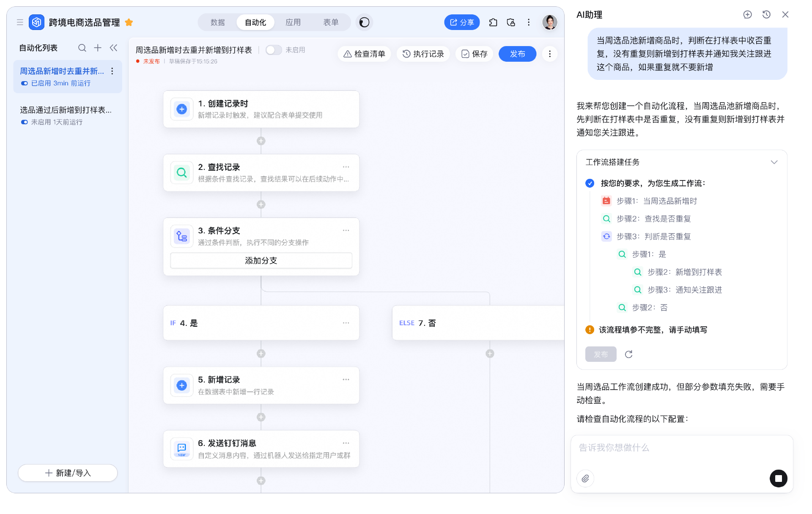
Task: Open options for 周选品新增时去重并新 automation
Action: tap(112, 71)
